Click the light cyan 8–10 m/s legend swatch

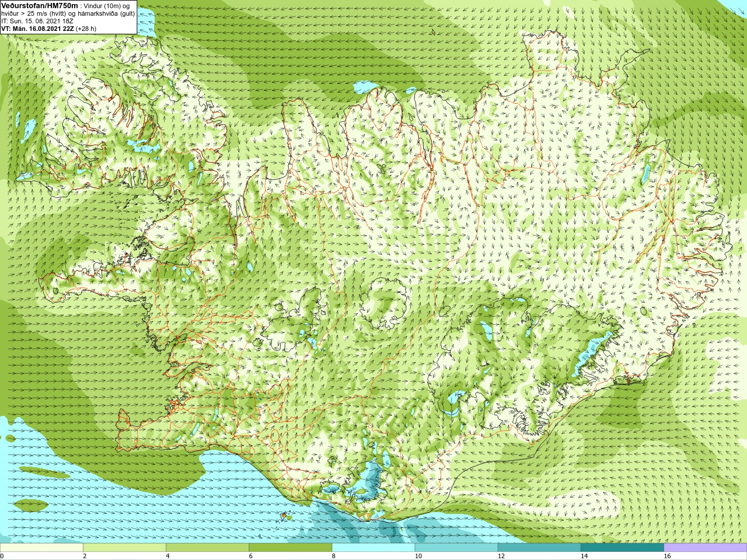coord(373,547)
